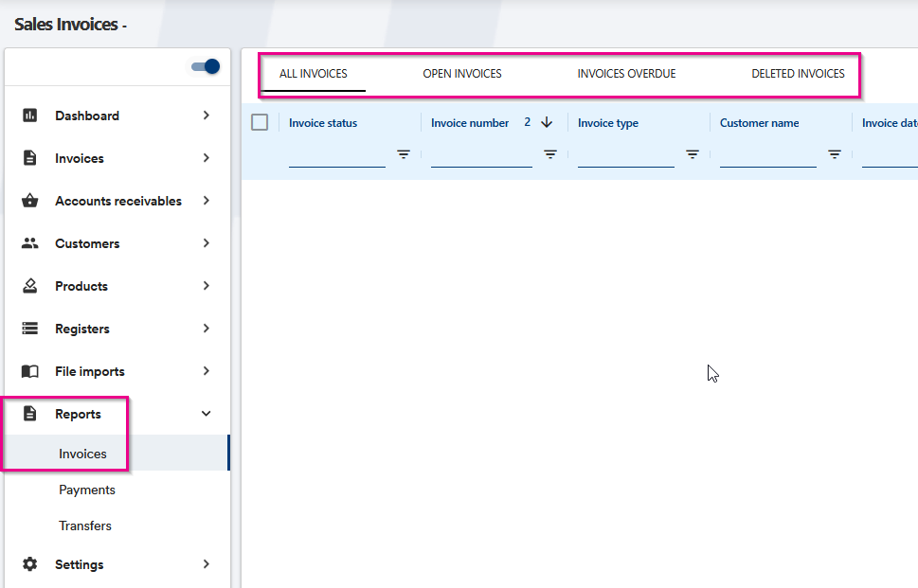918x588 pixels.
Task: Click the Dashboard chart icon in sidebar
Action: [x=30, y=116]
